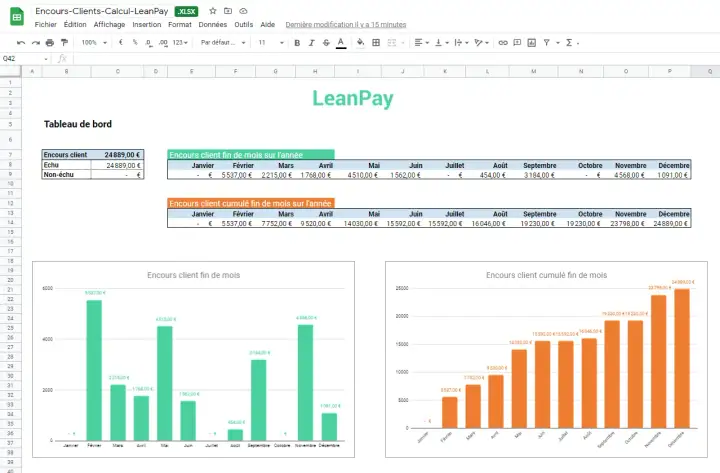Click the 'Tableau de bord' heading cell
The width and height of the screenshot is (720, 473).
click(78, 124)
